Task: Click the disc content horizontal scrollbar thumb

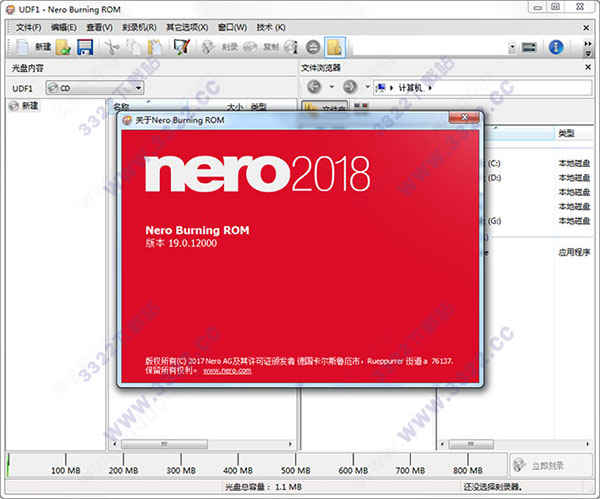Action: point(164,444)
